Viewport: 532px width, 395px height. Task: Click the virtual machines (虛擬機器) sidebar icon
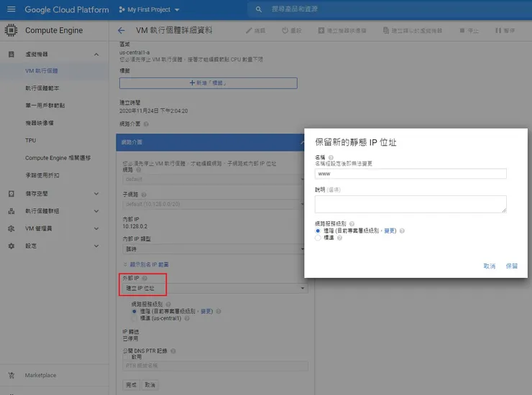point(12,55)
